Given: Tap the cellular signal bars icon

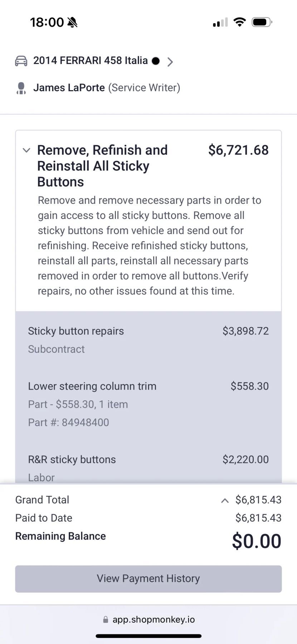Looking at the screenshot, I should point(220,23).
